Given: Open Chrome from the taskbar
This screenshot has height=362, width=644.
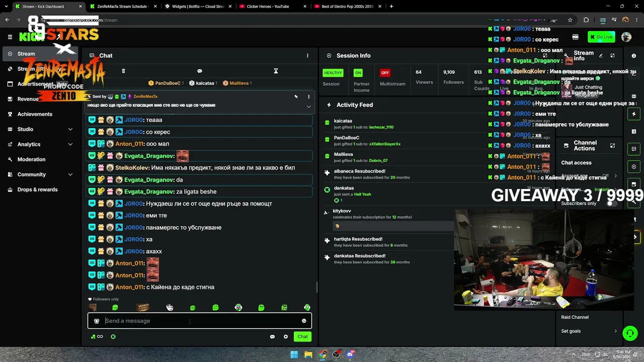Looking at the screenshot, I should tap(323, 354).
